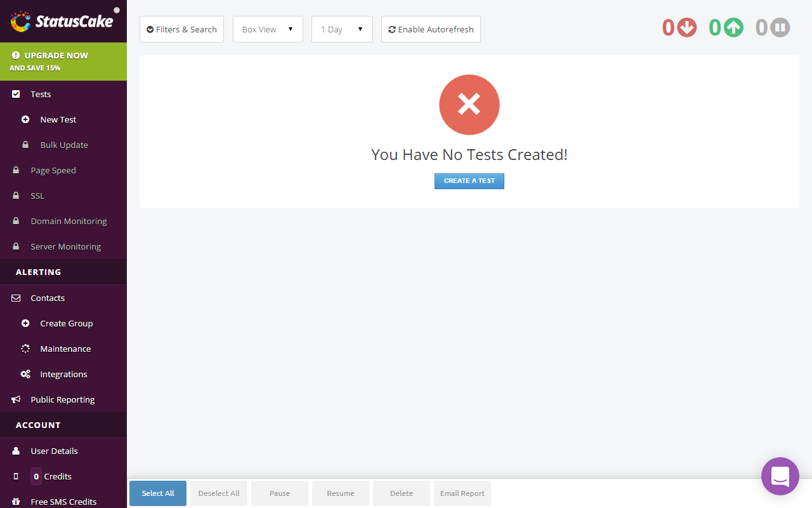Open the purple chat widget
Viewport: 812px width, 508px height.
click(x=780, y=476)
